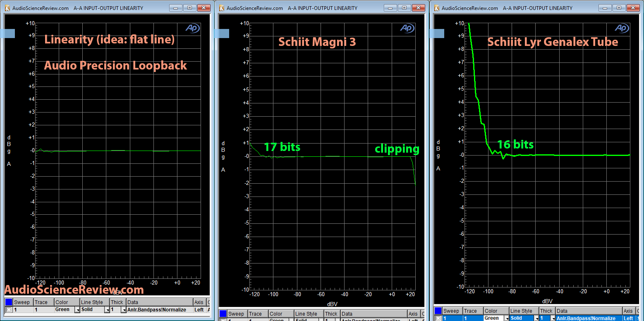Click the Data column header in Loopback legend

(160, 302)
